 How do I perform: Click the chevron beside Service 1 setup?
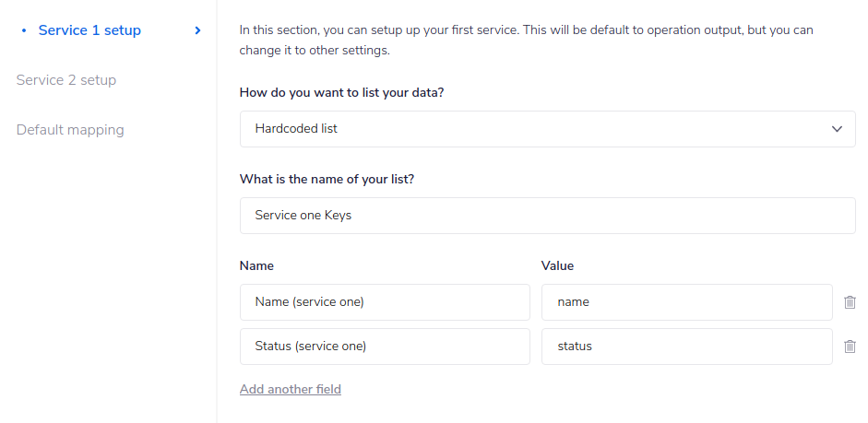tap(197, 30)
